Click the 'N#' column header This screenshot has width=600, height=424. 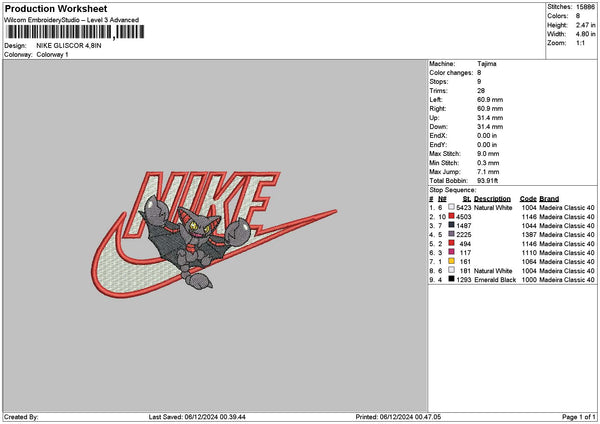point(442,199)
